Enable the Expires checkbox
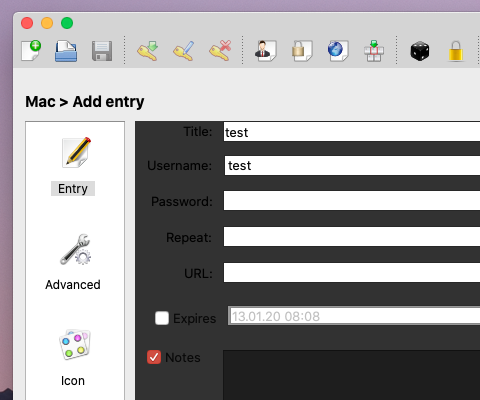Image resolution: width=480 pixels, height=400 pixels. click(162, 318)
